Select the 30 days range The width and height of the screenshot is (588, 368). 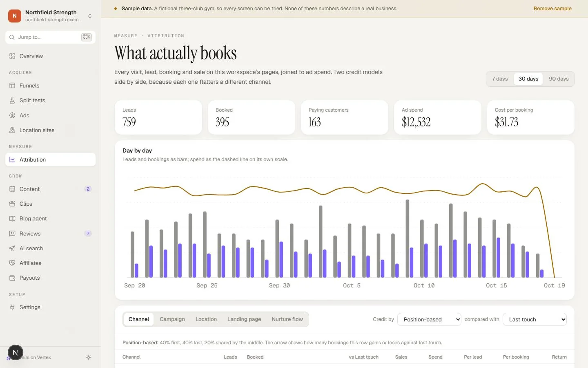coord(528,79)
